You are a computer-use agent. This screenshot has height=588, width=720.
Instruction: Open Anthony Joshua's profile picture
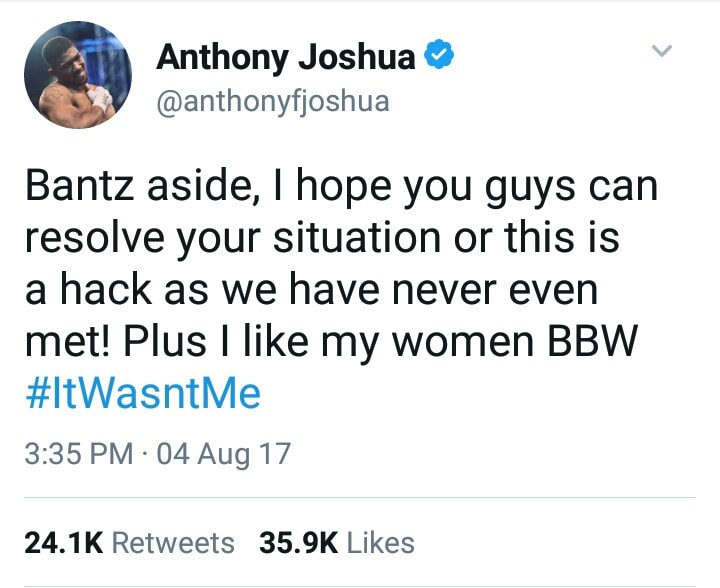[x=78, y=75]
